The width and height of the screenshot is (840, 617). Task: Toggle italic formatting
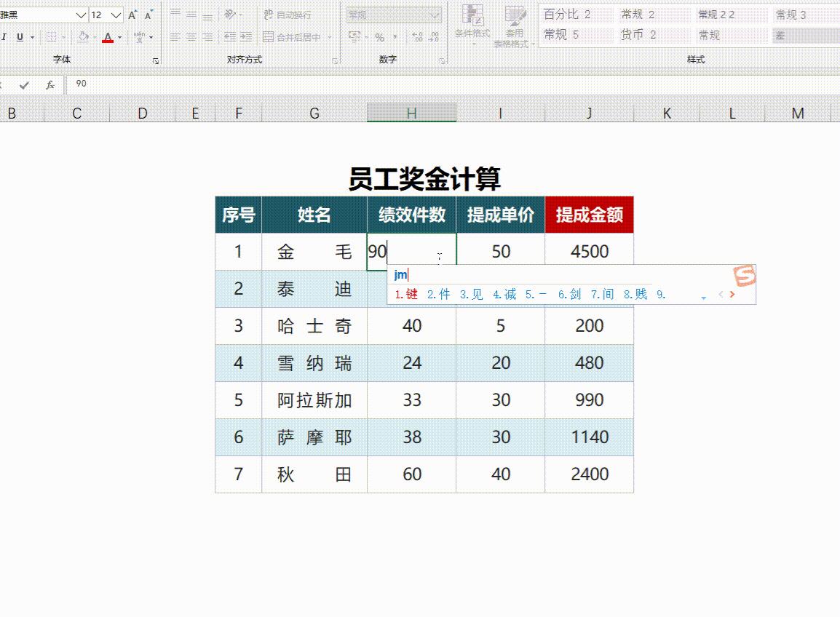click(4, 36)
